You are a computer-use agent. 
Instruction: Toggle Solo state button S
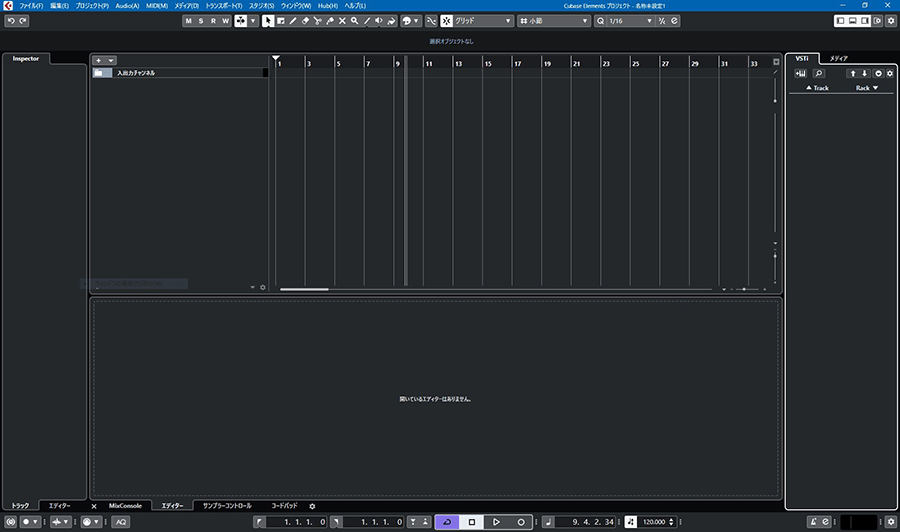201,21
